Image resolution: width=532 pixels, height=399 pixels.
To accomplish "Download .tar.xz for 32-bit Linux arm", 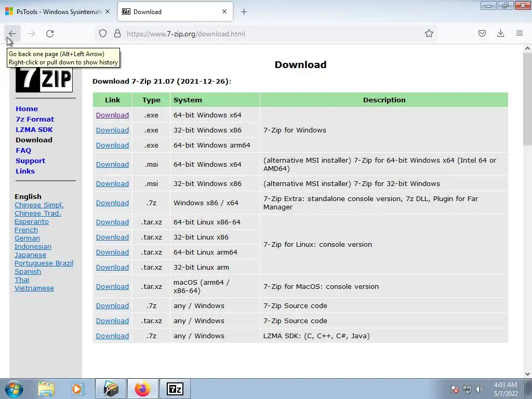I will click(x=112, y=268).
